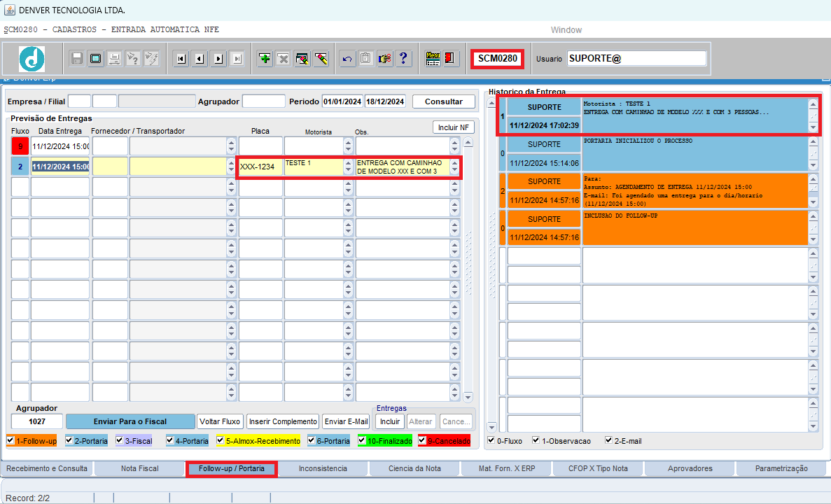Select the red Fluxo 9 cell

click(x=20, y=146)
